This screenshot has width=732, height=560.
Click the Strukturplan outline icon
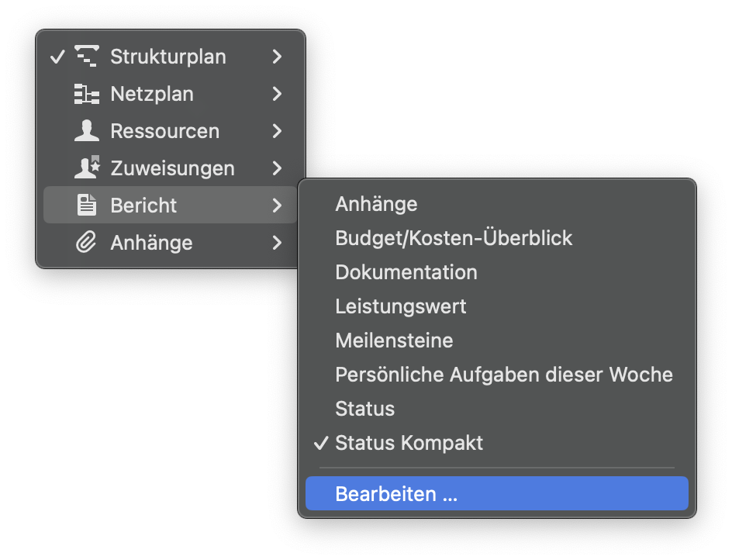point(88,56)
